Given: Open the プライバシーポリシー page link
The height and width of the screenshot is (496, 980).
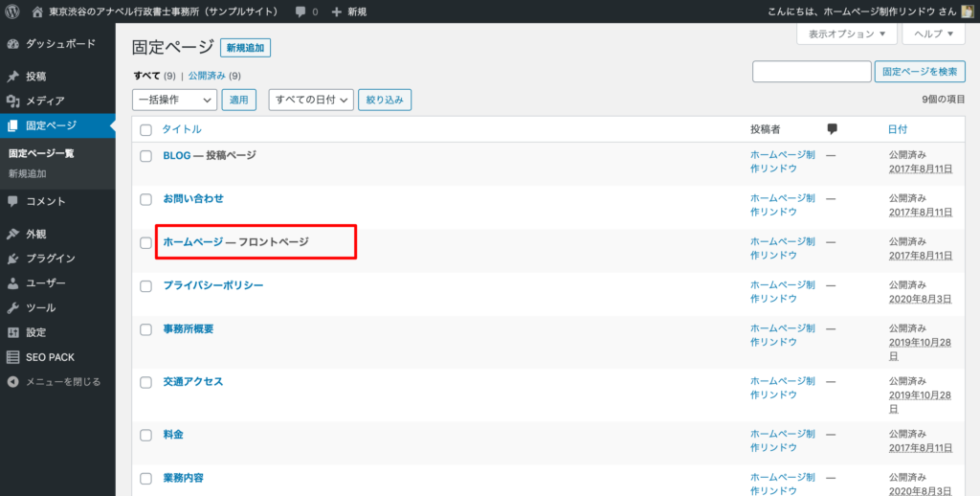Looking at the screenshot, I should point(213,285).
